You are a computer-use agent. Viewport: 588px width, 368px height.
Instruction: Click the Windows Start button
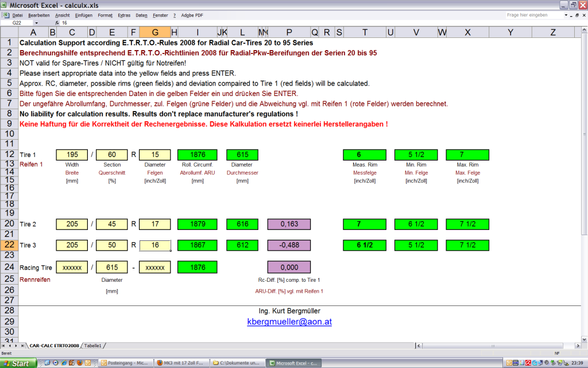(x=18, y=363)
